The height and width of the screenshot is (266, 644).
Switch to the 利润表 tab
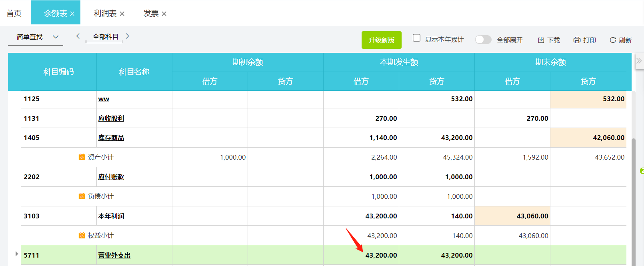click(105, 13)
